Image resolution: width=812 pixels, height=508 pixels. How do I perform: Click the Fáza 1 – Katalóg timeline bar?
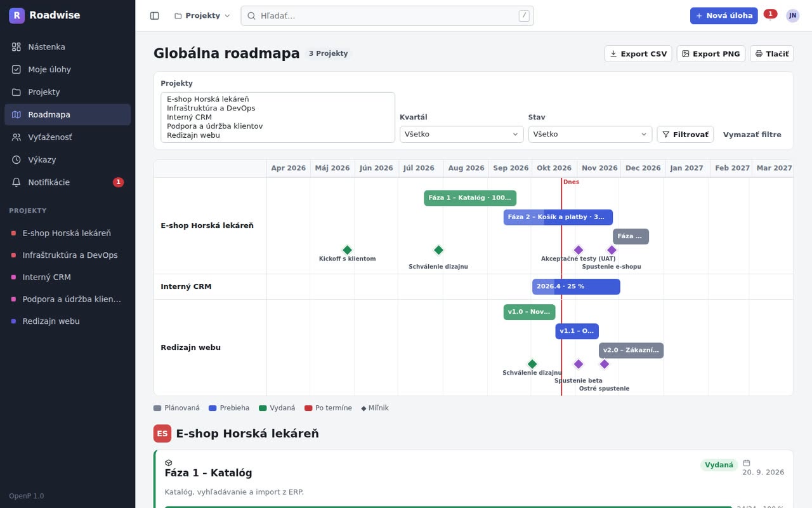tap(470, 198)
